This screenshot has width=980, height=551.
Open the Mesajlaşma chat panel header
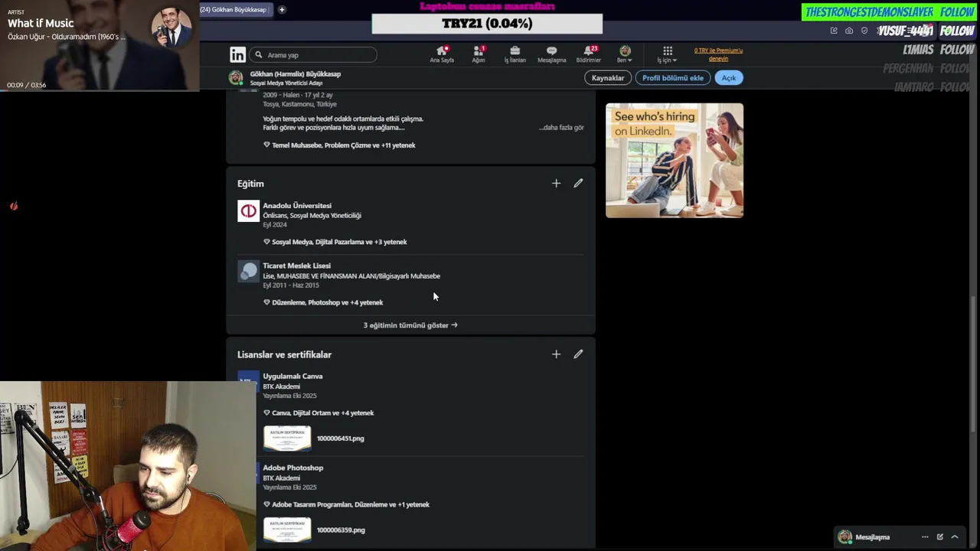click(873, 537)
